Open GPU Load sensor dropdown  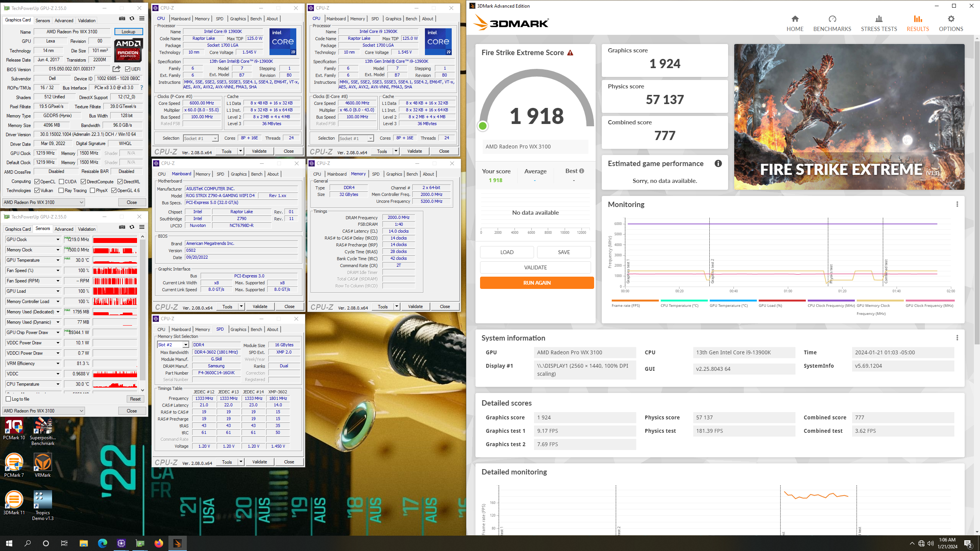coord(58,291)
